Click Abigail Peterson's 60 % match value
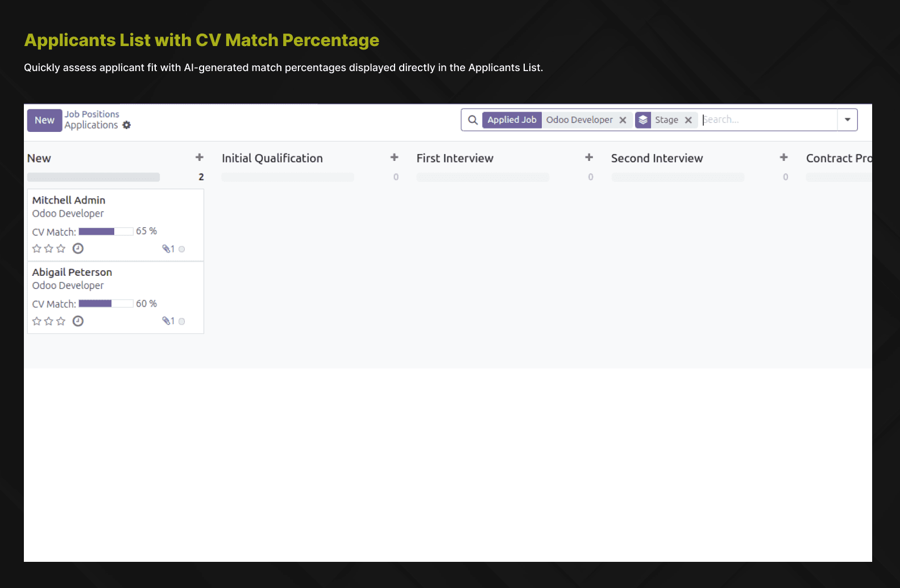900x588 pixels. pyautogui.click(x=146, y=304)
